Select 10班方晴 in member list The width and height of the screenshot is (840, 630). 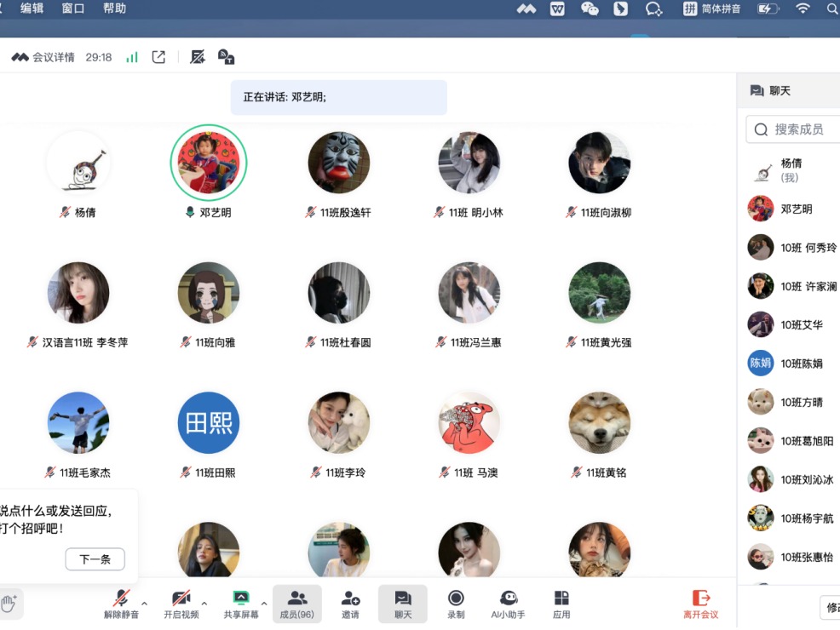click(x=793, y=402)
